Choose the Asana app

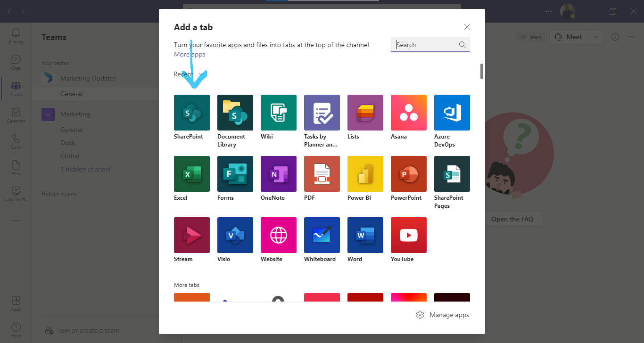point(408,113)
